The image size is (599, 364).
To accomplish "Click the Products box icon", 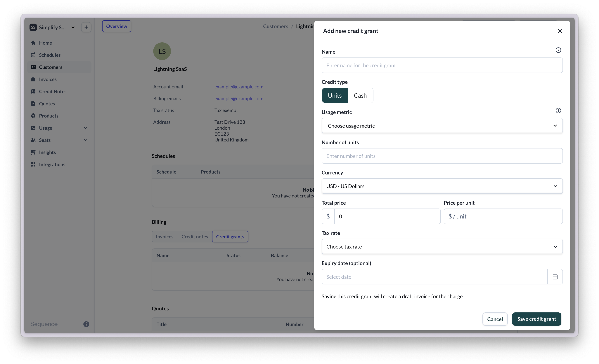I will (33, 115).
